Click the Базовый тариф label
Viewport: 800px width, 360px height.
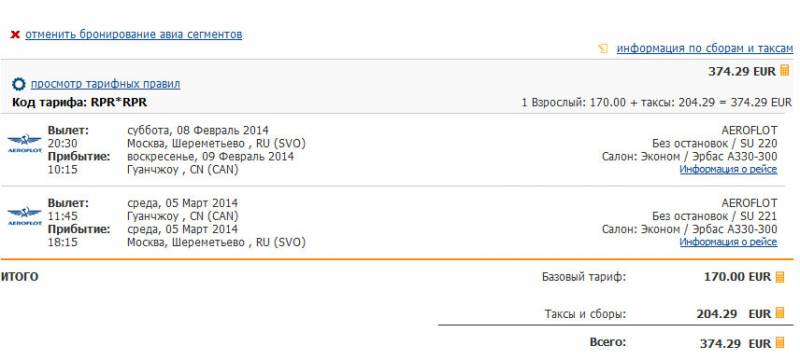[584, 277]
